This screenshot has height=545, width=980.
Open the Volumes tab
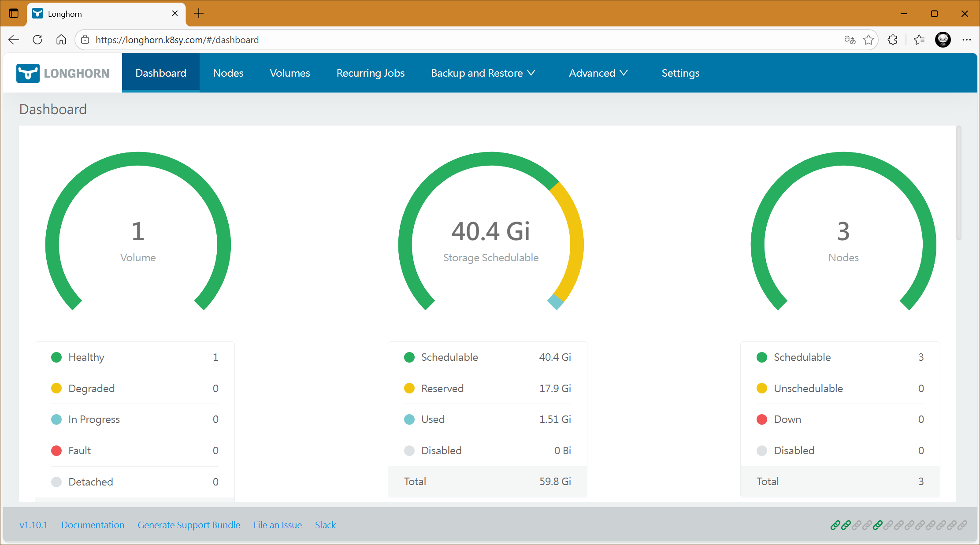[x=290, y=73]
